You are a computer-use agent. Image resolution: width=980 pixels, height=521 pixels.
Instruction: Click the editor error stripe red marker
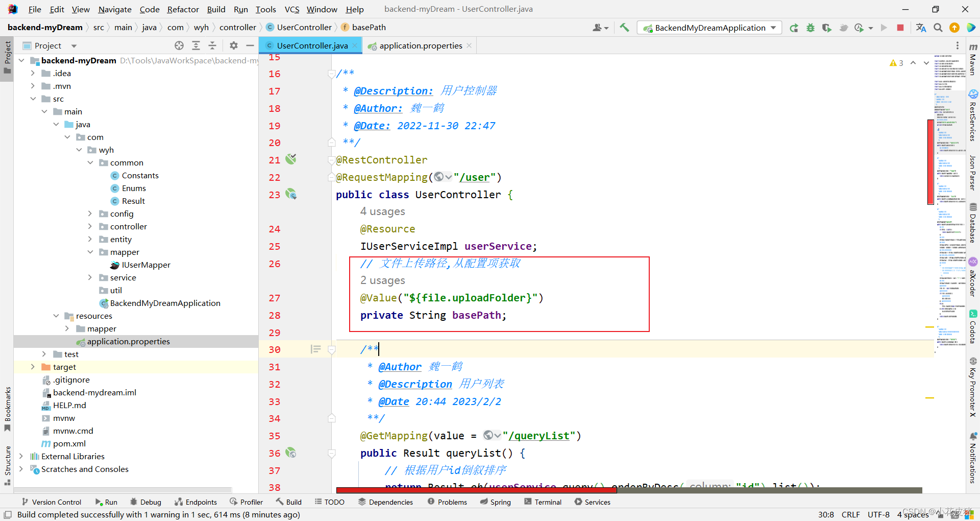click(x=930, y=161)
